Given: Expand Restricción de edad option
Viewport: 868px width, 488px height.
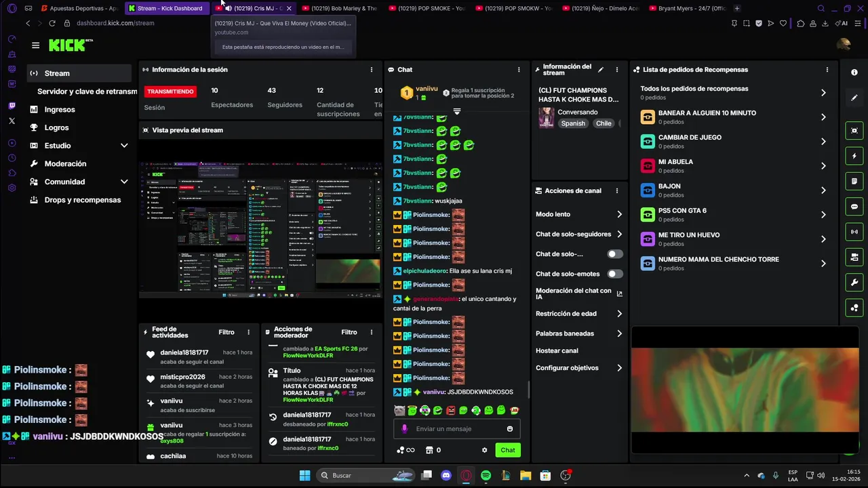Looking at the screenshot, I should tap(619, 314).
